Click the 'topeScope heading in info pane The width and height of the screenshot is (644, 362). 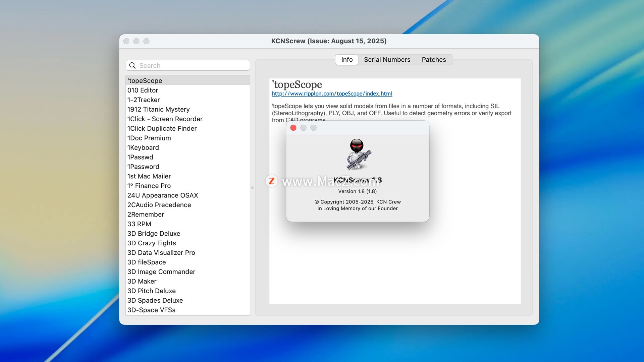coord(297,84)
